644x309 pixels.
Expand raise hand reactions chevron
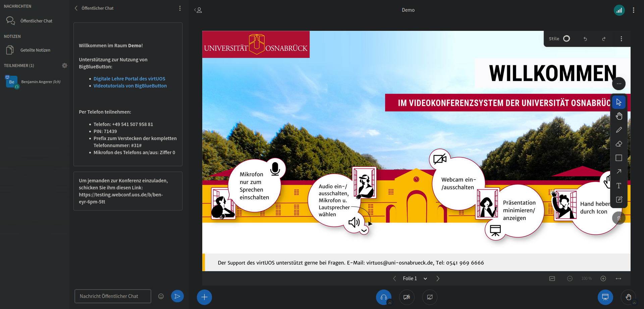[x=634, y=303]
